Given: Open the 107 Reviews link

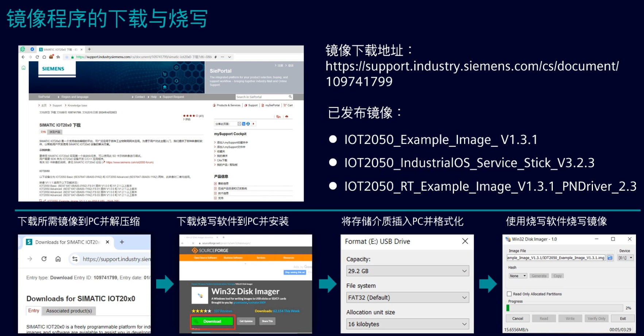Looking at the screenshot, I should pyautogui.click(x=223, y=311).
